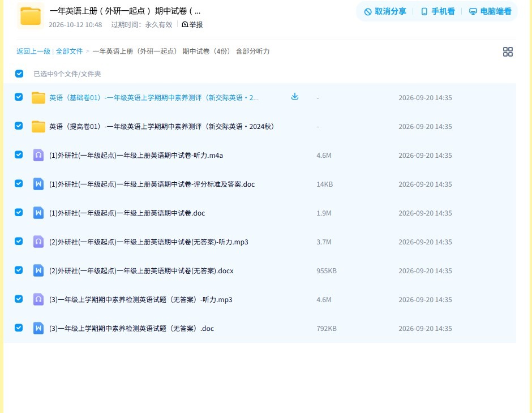Toggle the select-all checkbox

(x=19, y=74)
